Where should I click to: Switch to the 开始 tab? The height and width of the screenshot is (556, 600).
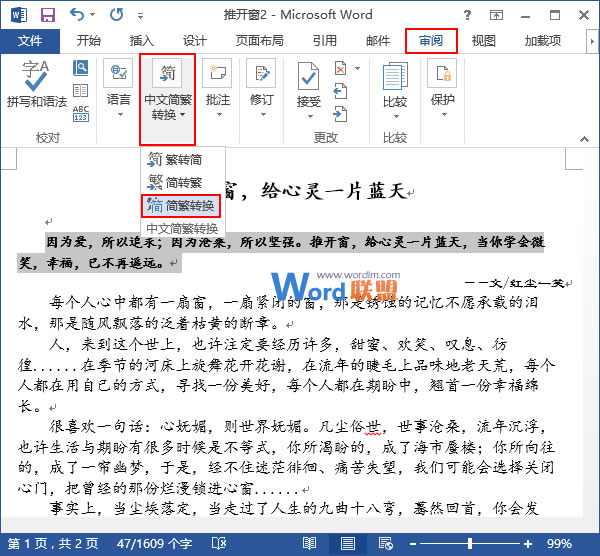pyautogui.click(x=88, y=41)
